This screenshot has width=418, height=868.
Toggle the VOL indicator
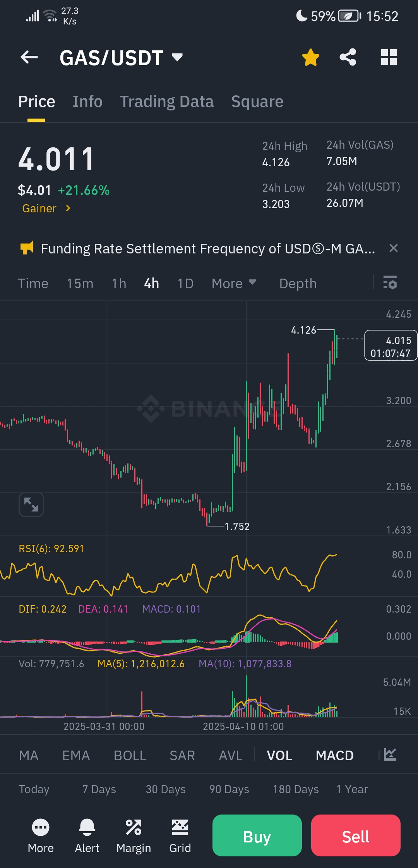(279, 756)
